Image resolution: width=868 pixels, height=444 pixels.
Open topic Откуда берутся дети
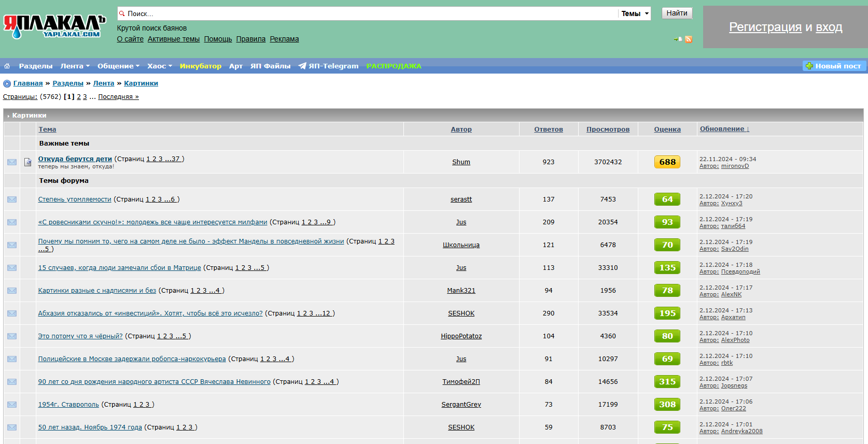pyautogui.click(x=75, y=159)
